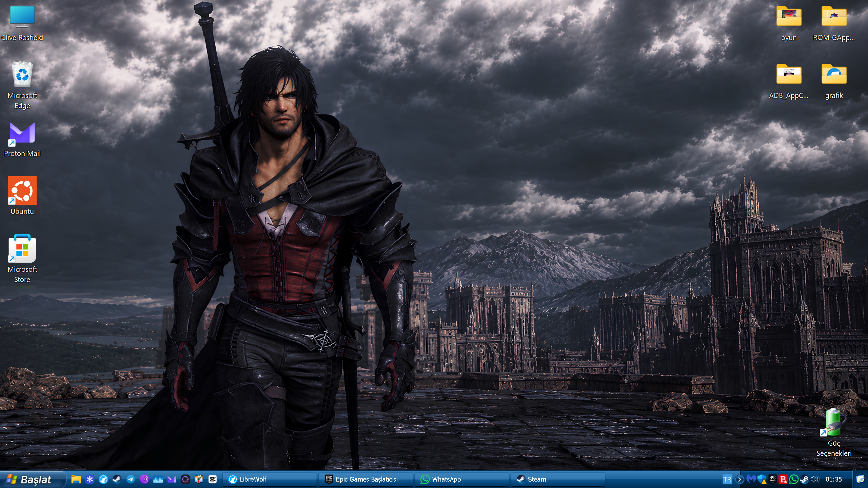868x488 pixels.
Task: Click the Malwarebytes tray icon
Action: [x=751, y=479]
